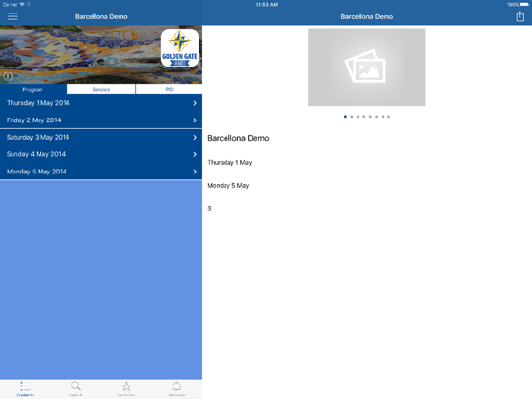Screen dimensions: 532x399
Task: Open the hamburger menu
Action: coord(13,16)
